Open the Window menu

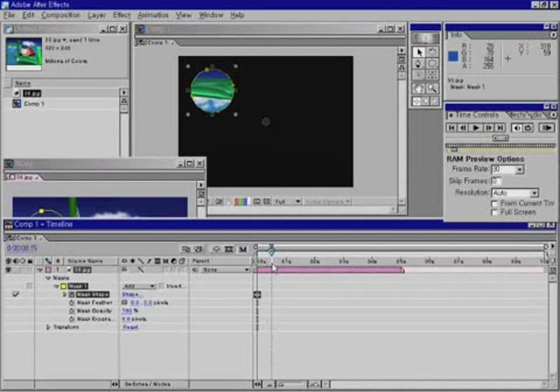point(211,15)
